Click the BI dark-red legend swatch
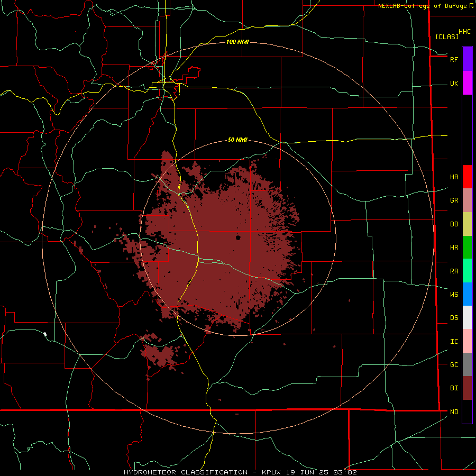The width and height of the screenshot is (476, 476). pos(467,388)
